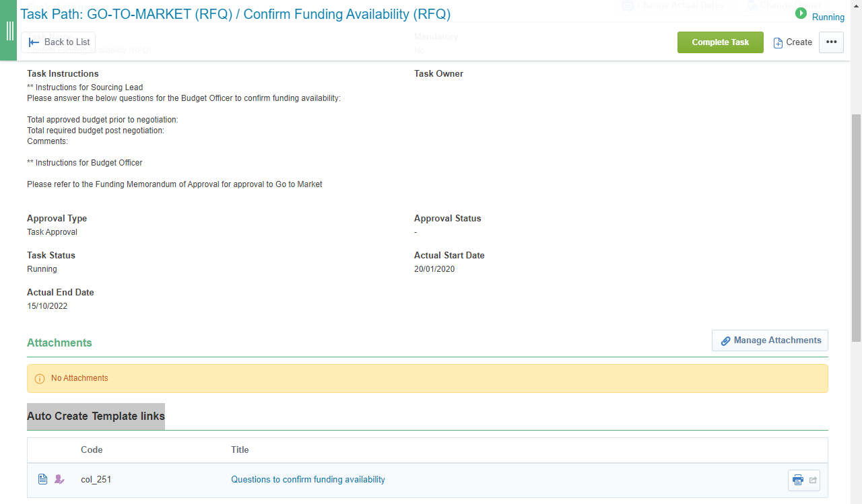Go Back to List
Viewport: 862px width, 504px height.
click(67, 42)
